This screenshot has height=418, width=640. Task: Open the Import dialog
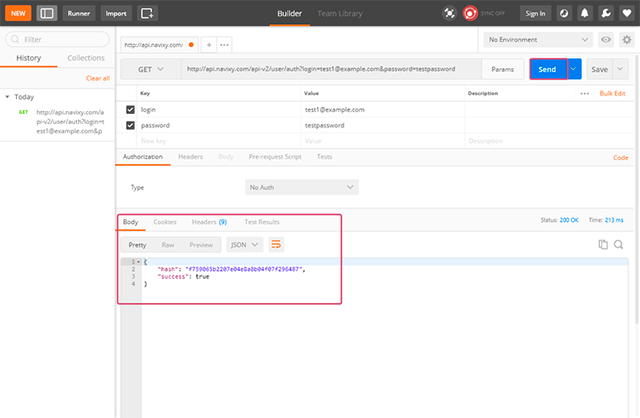[x=116, y=13]
